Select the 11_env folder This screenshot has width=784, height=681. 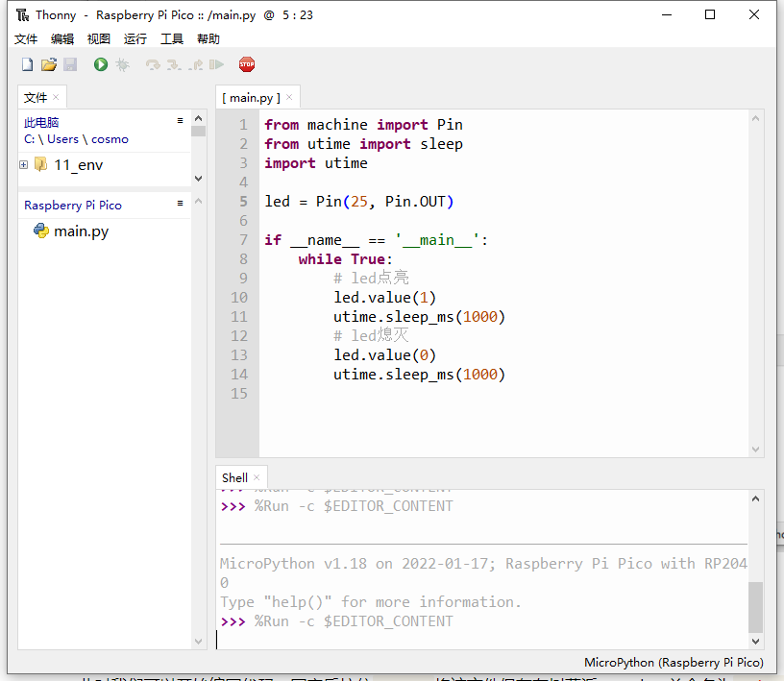pyautogui.click(x=78, y=164)
